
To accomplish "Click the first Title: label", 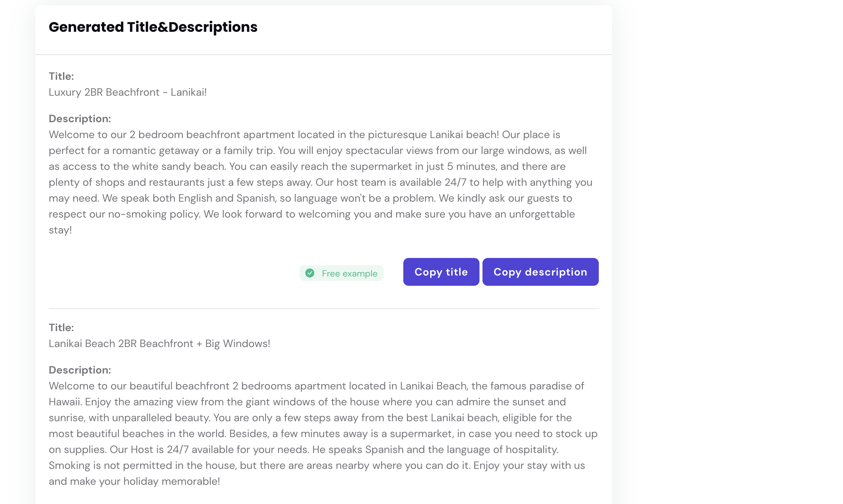I will click(x=61, y=76).
